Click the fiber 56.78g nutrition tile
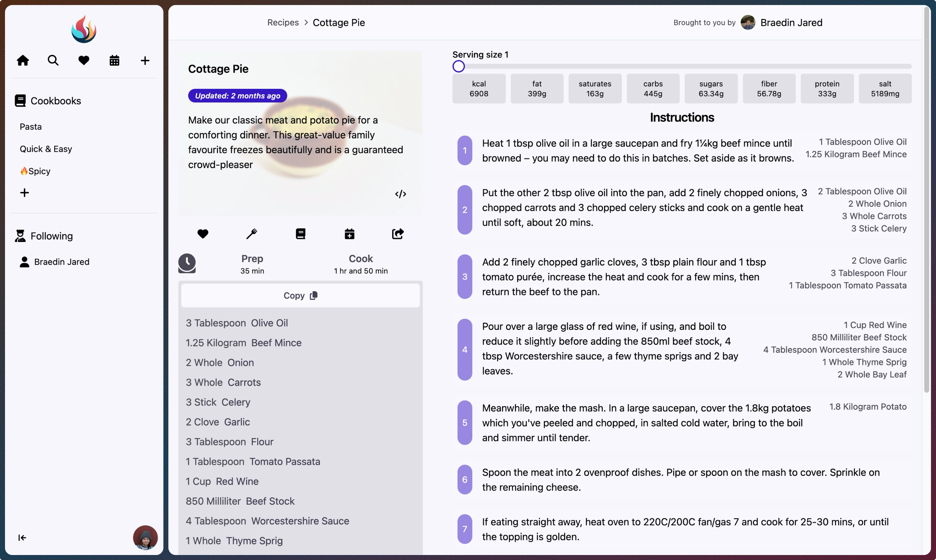 tap(769, 88)
